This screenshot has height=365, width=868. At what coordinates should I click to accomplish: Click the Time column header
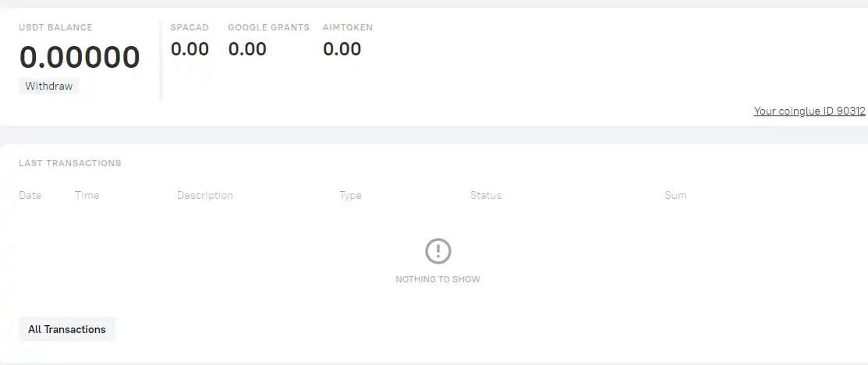pos(87,196)
